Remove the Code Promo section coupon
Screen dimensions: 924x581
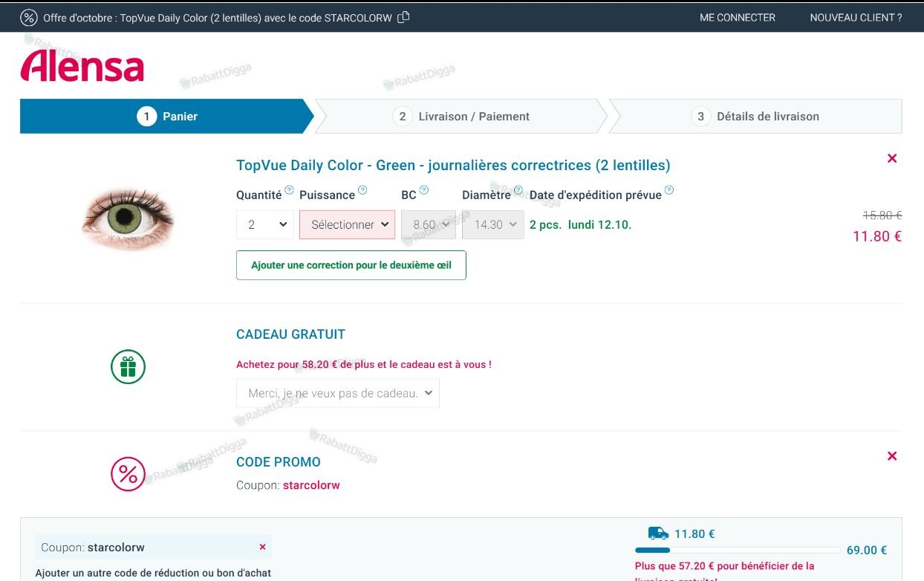point(892,456)
